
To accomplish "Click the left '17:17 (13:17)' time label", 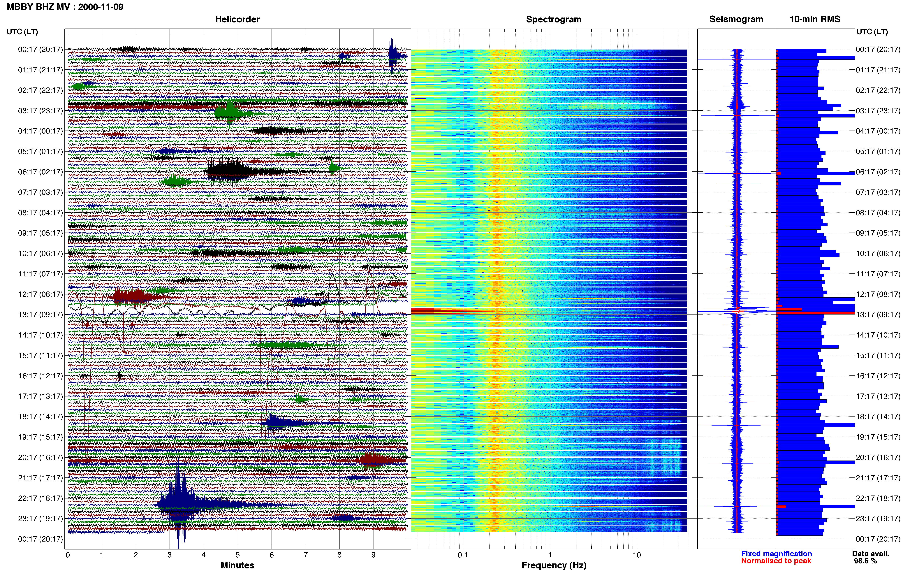I will 41,396.
